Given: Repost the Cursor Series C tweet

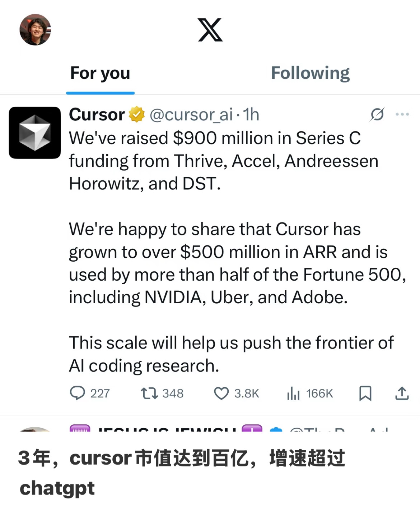Looking at the screenshot, I should pyautogui.click(x=149, y=393).
